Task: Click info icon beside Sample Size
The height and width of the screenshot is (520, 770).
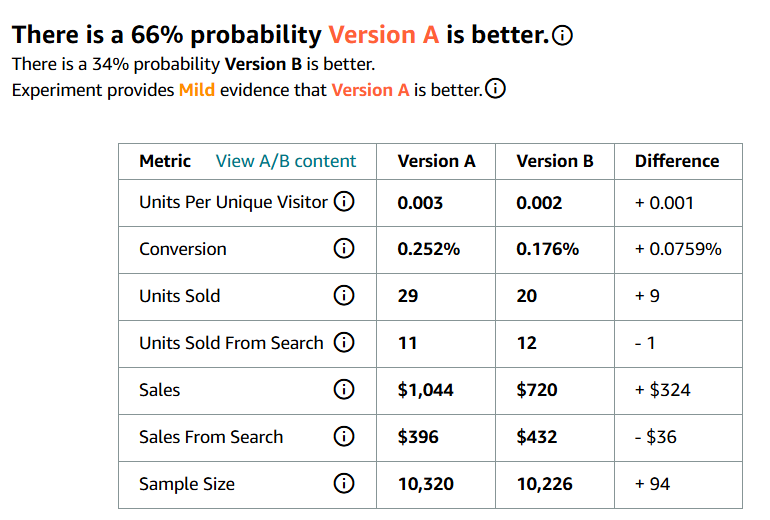Action: click(x=344, y=483)
